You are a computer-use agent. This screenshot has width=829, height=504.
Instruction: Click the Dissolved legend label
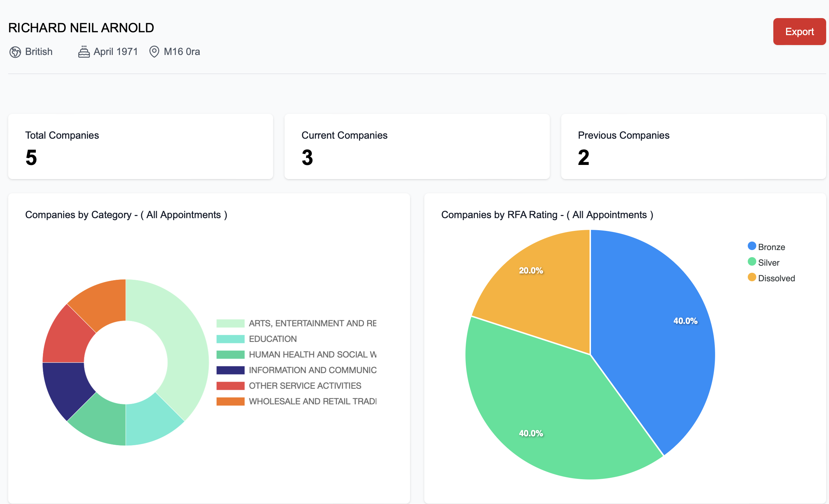click(x=777, y=278)
